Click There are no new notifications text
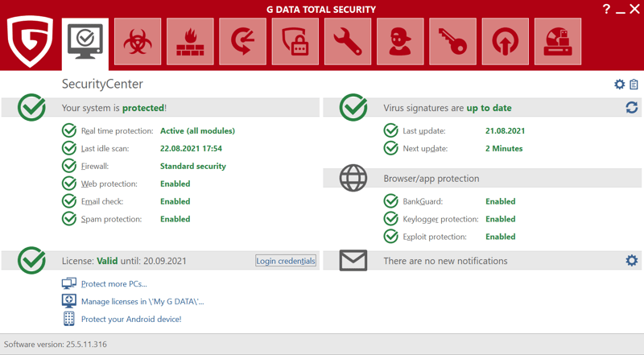 click(x=446, y=261)
